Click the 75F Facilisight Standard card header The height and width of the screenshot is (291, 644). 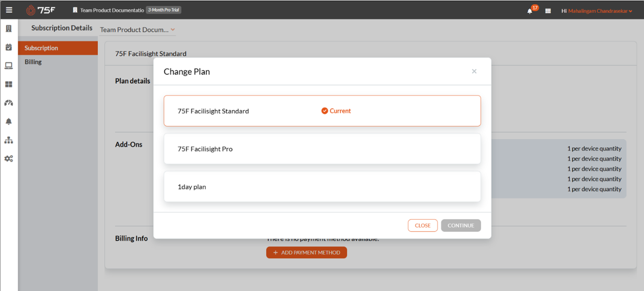151,53
